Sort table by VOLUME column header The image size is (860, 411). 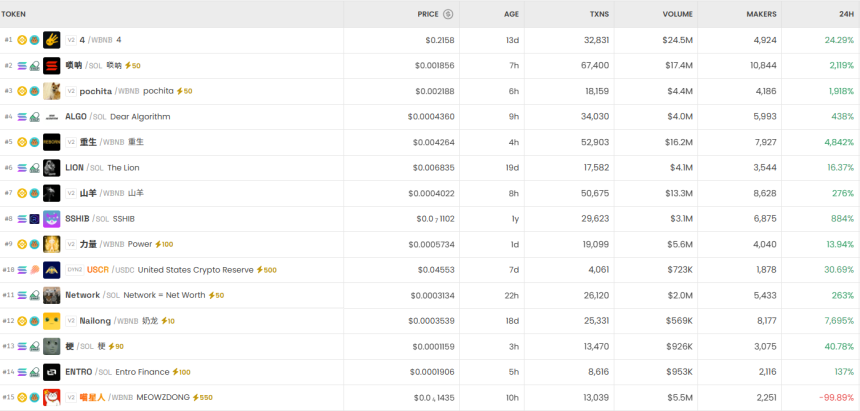click(678, 14)
